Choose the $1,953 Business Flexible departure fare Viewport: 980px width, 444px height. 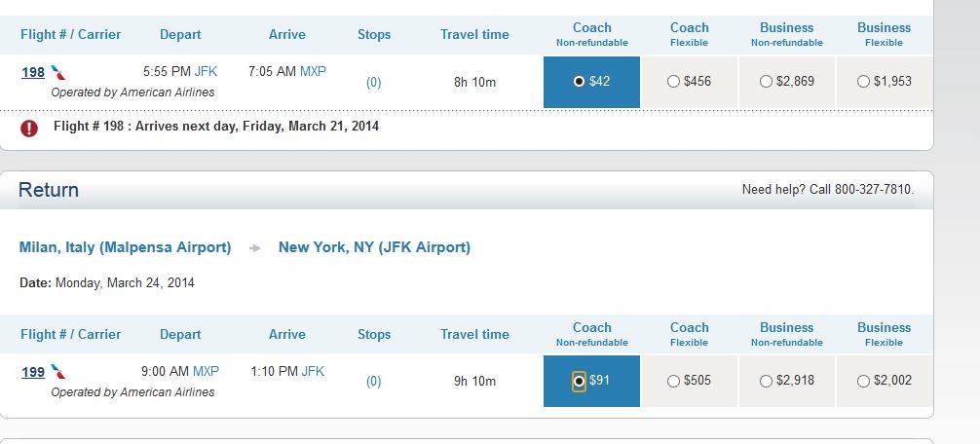pos(863,81)
